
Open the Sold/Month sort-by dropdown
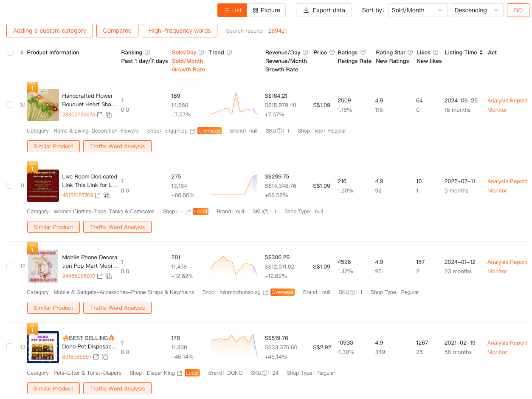(417, 10)
